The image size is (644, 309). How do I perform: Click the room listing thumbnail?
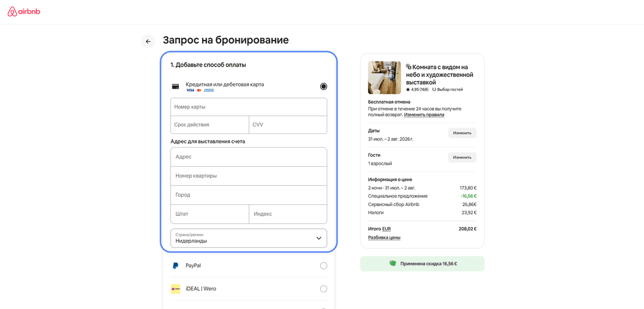pyautogui.click(x=385, y=78)
